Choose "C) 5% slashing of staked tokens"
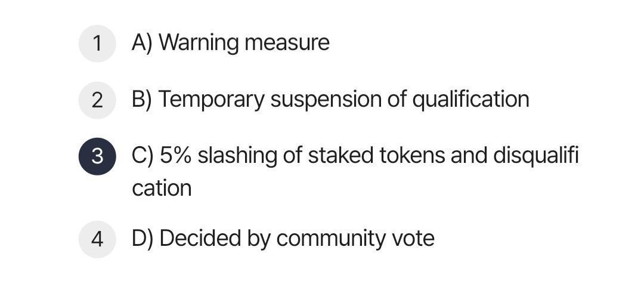Screen dimensions: 644x290 [289, 156]
